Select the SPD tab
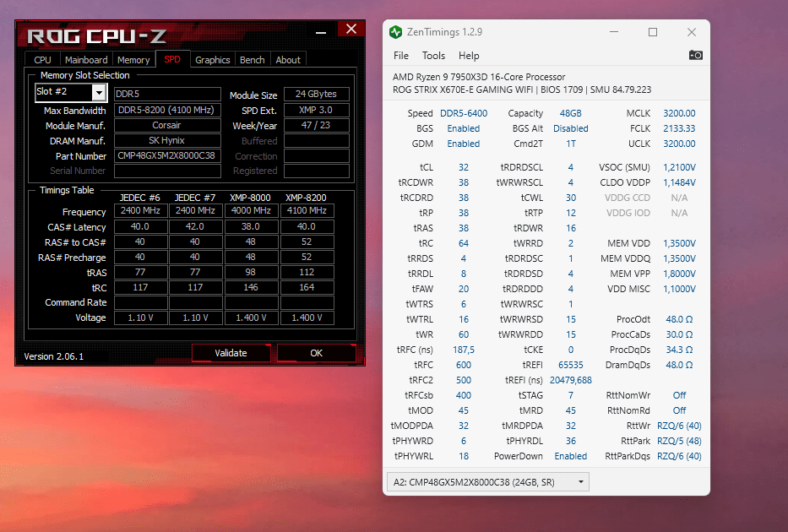 coord(172,59)
